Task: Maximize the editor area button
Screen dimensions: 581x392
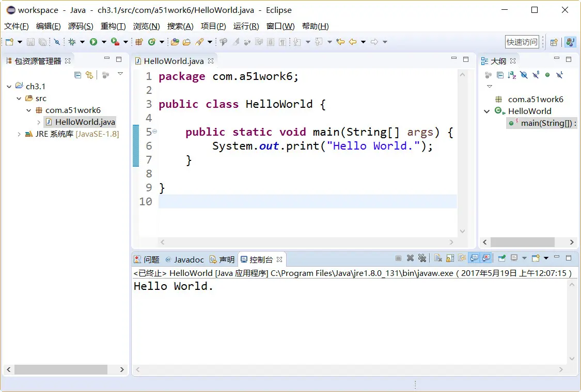Action: tap(466, 59)
